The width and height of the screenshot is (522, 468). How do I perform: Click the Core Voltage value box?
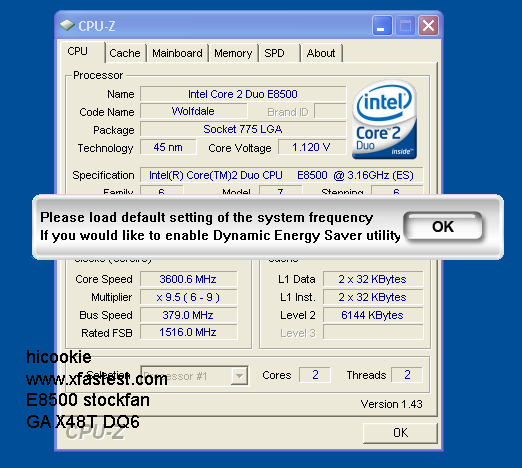[312, 147]
